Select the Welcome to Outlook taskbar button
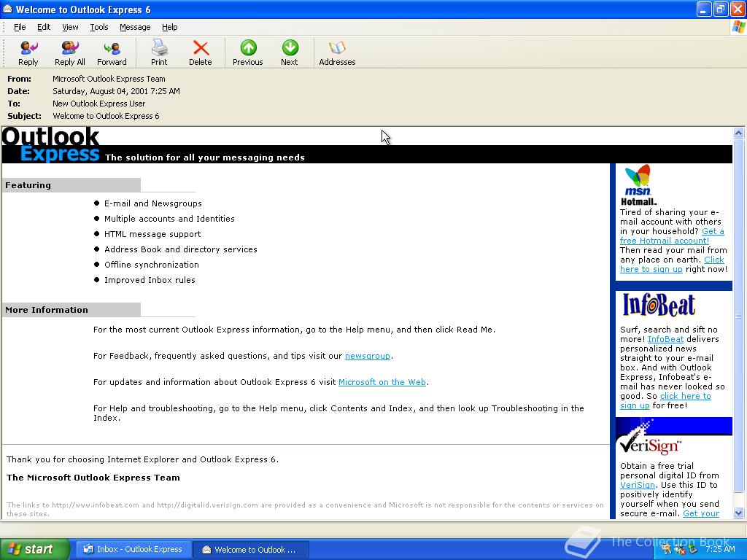The height and width of the screenshot is (560, 747). pos(251,550)
